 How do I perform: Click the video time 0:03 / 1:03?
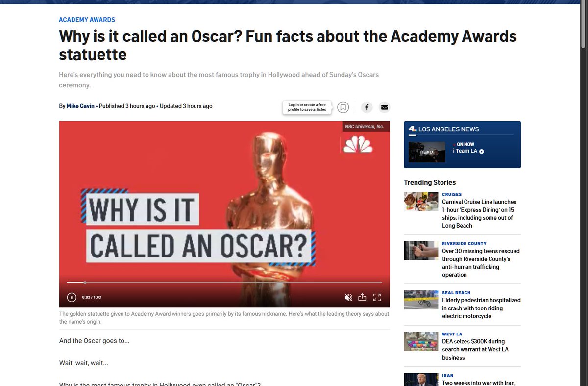[x=92, y=297]
